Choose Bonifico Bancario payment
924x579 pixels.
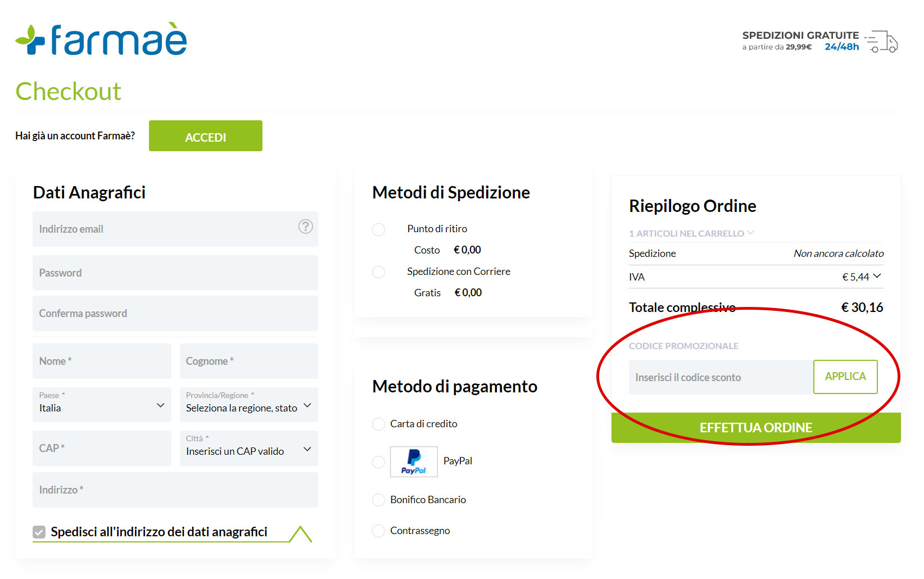coord(378,500)
